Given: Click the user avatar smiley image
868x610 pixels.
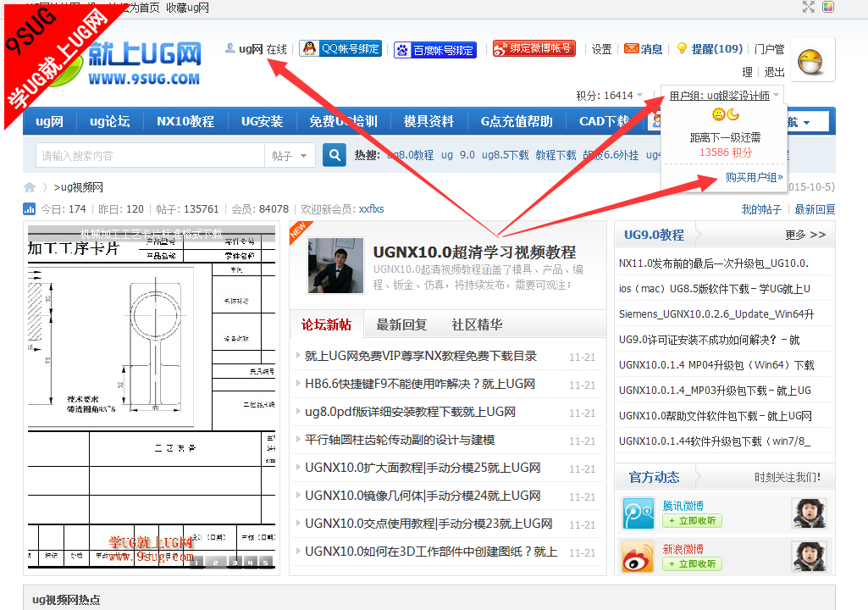Looking at the screenshot, I should click(x=810, y=61).
